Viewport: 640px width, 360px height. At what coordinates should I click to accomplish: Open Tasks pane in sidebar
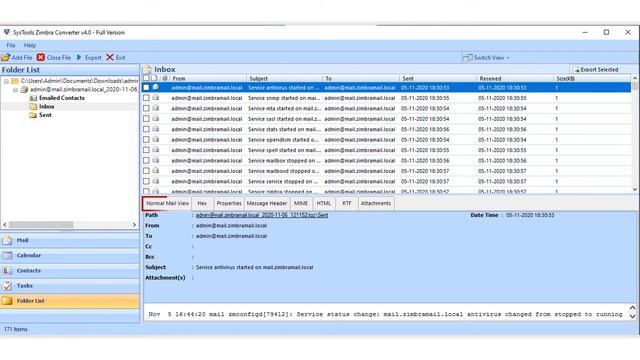[x=70, y=286]
